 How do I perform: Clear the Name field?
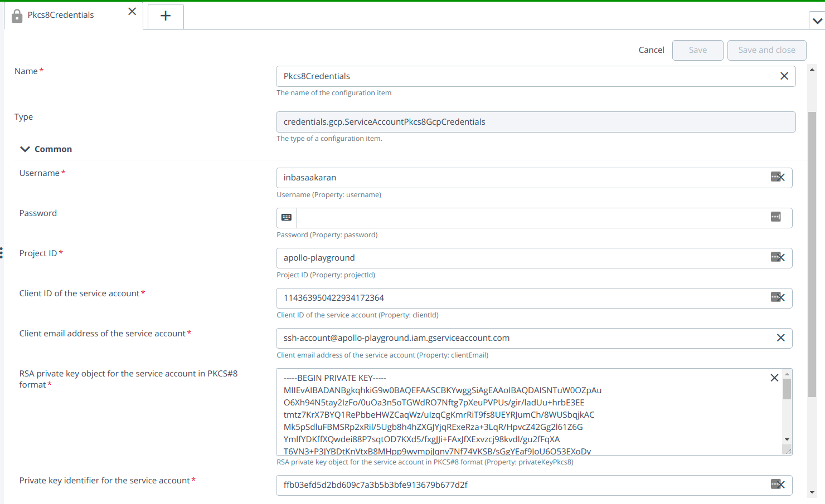784,76
